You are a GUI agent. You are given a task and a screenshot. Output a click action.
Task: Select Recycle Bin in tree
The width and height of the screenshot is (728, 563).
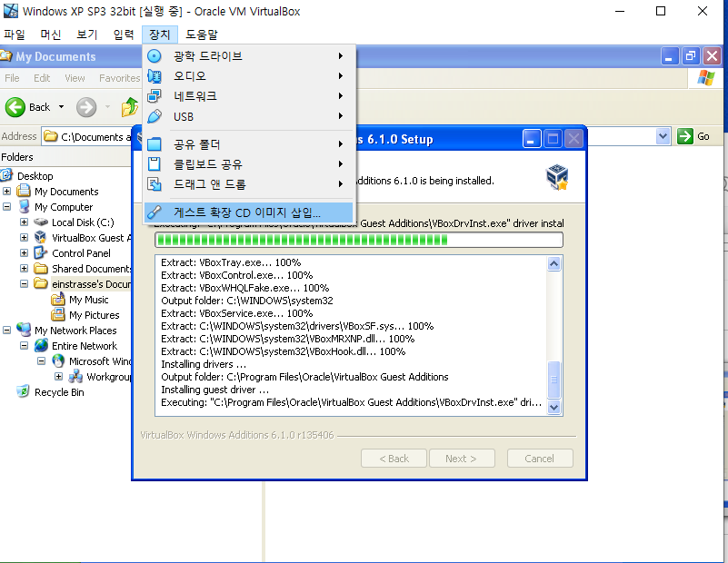tap(59, 392)
